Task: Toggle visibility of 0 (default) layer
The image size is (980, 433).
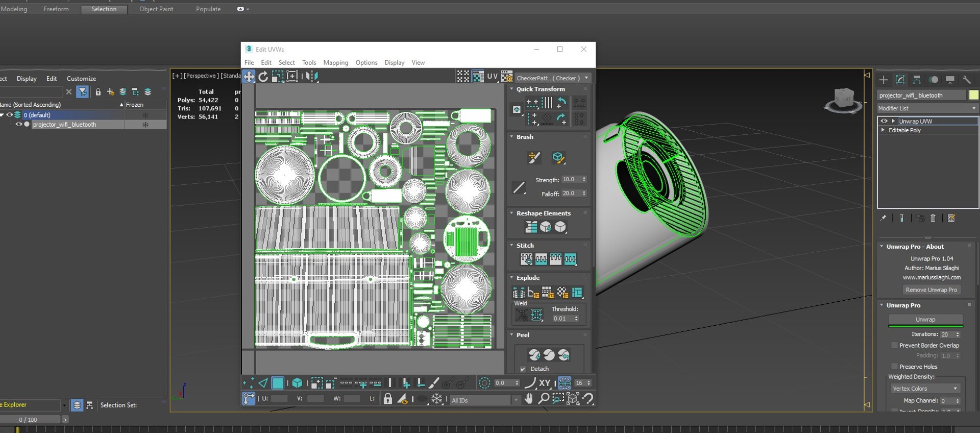Action: (9, 115)
